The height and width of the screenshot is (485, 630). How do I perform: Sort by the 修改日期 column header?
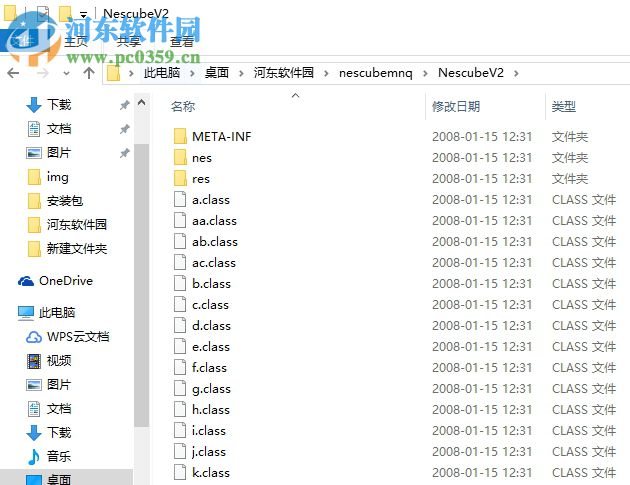(x=456, y=106)
